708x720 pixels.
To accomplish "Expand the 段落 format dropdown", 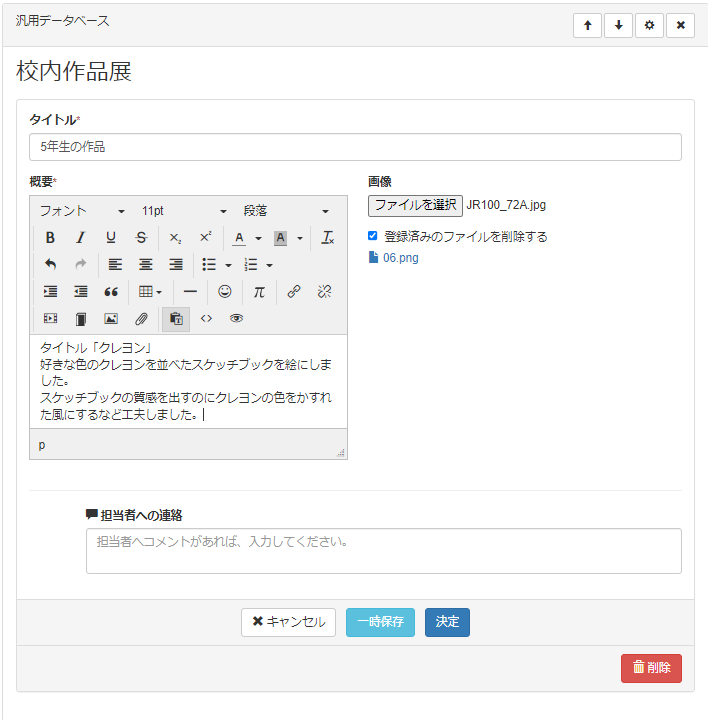I will [x=286, y=211].
